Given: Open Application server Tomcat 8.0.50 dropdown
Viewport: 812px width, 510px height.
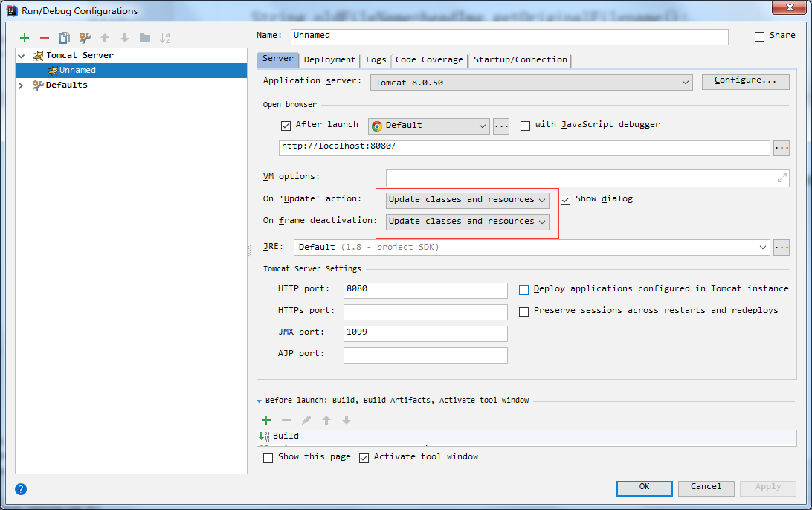Looking at the screenshot, I should coord(532,83).
